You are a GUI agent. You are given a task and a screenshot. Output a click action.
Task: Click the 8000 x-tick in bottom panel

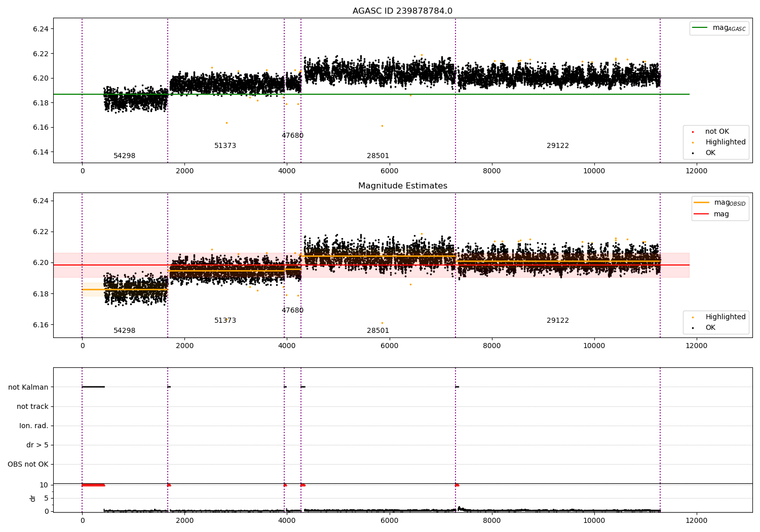click(491, 521)
